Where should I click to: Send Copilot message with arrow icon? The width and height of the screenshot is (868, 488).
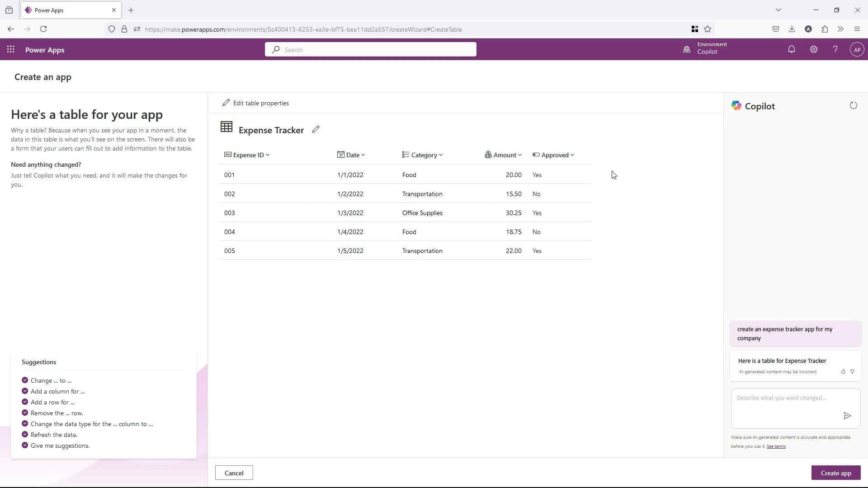pos(847,416)
